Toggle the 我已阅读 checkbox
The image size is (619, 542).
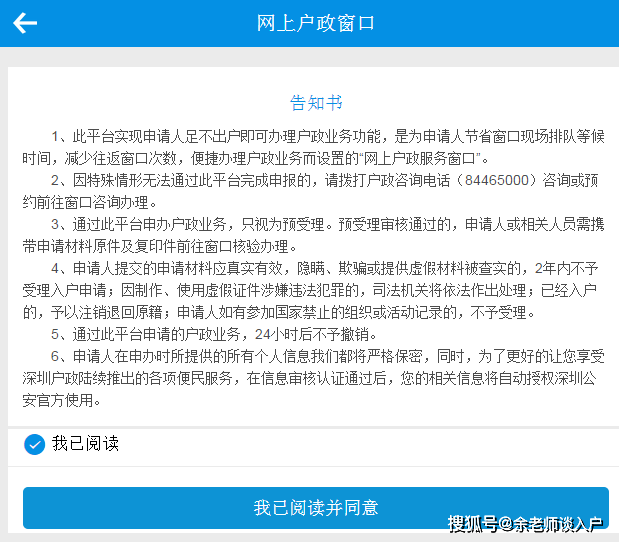coord(34,444)
